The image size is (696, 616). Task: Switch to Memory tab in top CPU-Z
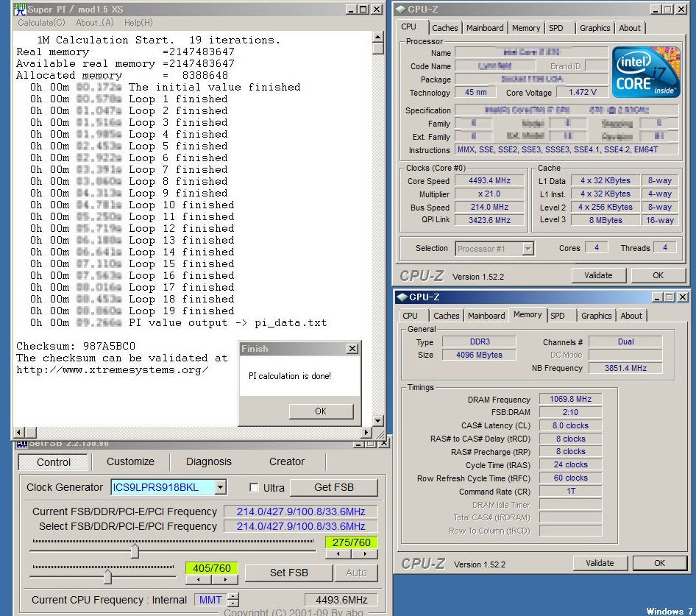point(526,28)
